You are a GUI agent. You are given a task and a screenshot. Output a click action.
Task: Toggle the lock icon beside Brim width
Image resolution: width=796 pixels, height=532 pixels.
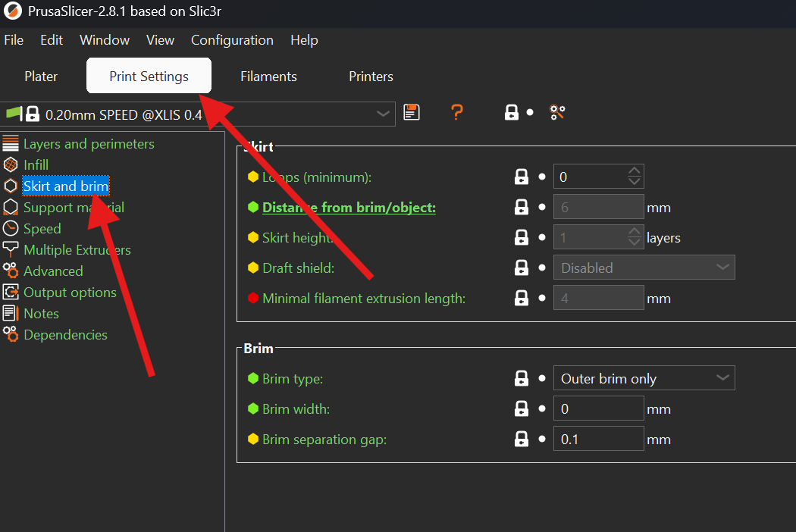point(522,409)
